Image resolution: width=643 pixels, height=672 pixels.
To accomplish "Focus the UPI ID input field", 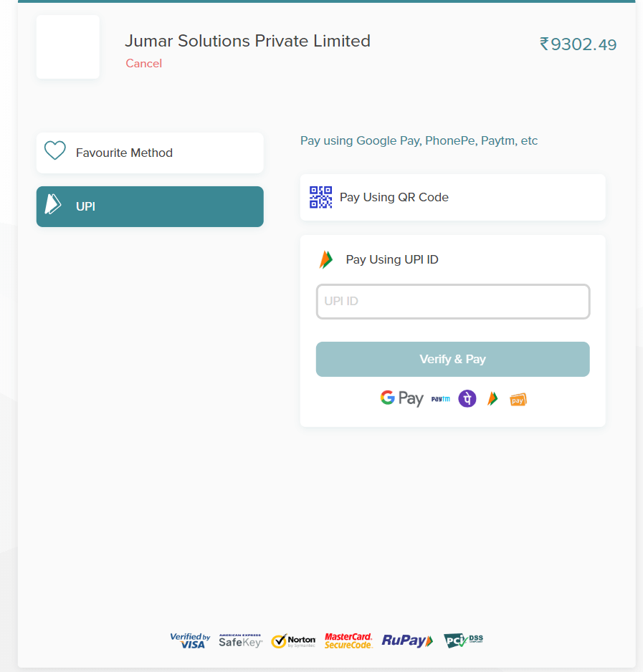I will pos(453,302).
